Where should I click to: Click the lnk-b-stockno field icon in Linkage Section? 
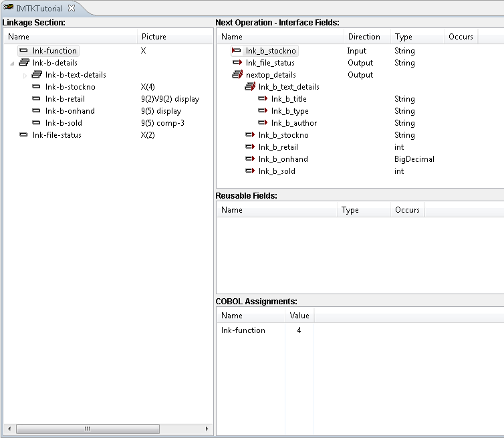click(x=36, y=86)
